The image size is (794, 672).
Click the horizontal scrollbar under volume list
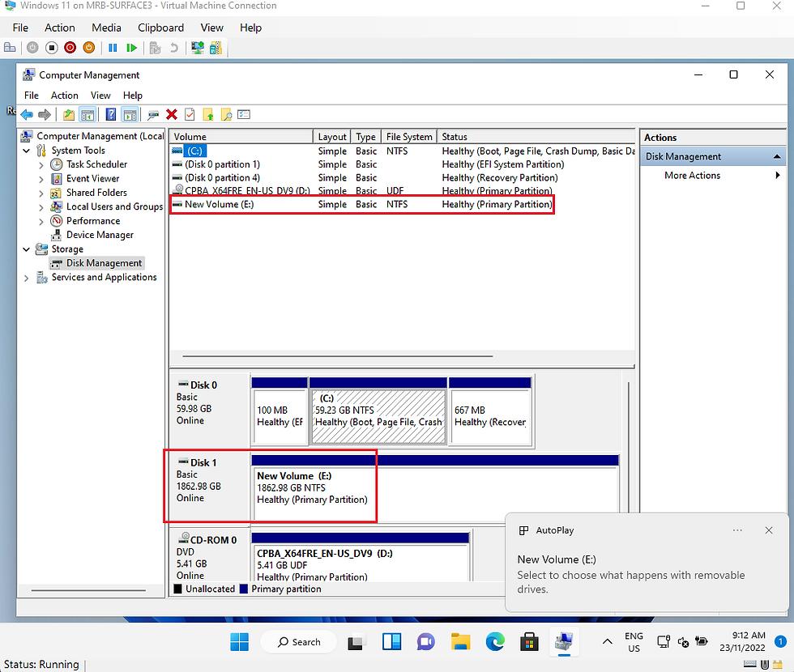(338, 356)
